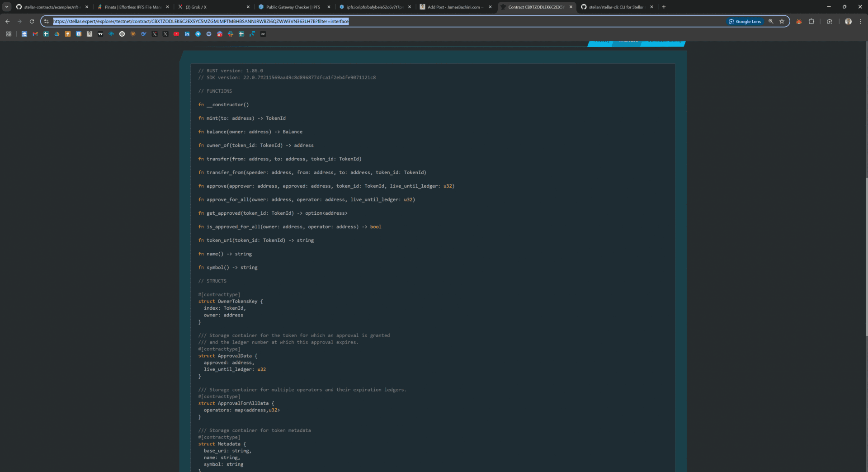The height and width of the screenshot is (472, 868).
Task: Open the MetaMask fox extension
Action: tap(799, 21)
